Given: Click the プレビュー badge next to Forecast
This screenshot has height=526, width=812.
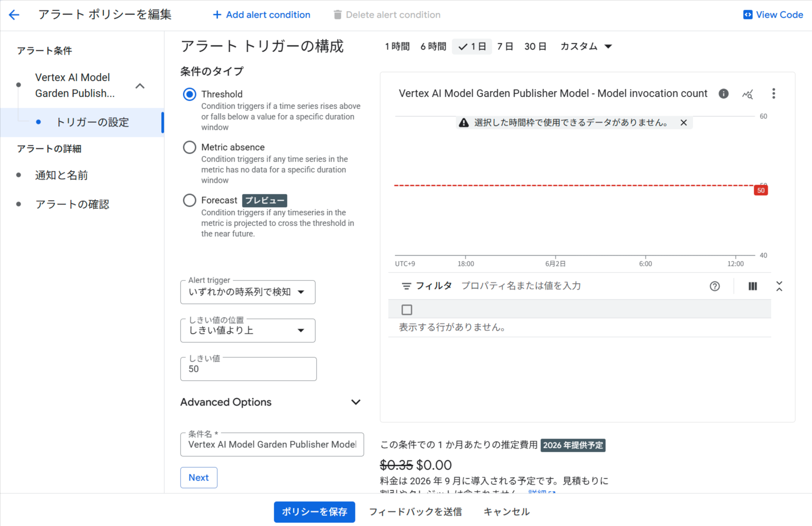Looking at the screenshot, I should (264, 201).
